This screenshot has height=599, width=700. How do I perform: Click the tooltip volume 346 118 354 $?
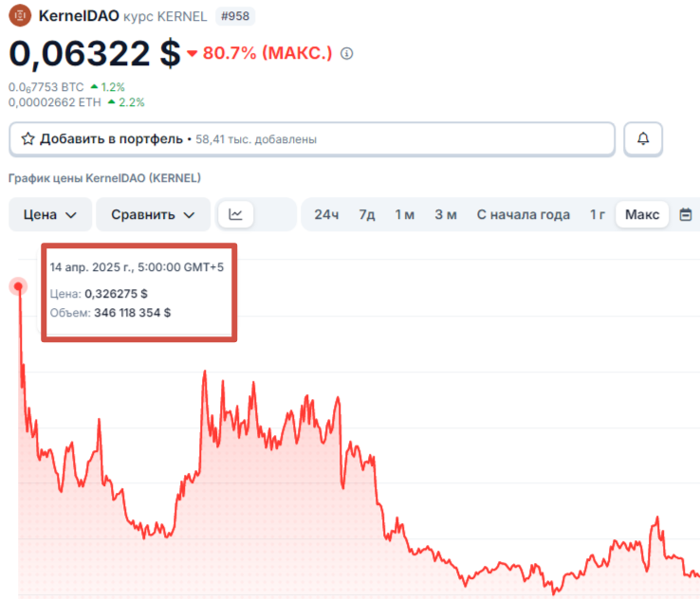coord(132,313)
